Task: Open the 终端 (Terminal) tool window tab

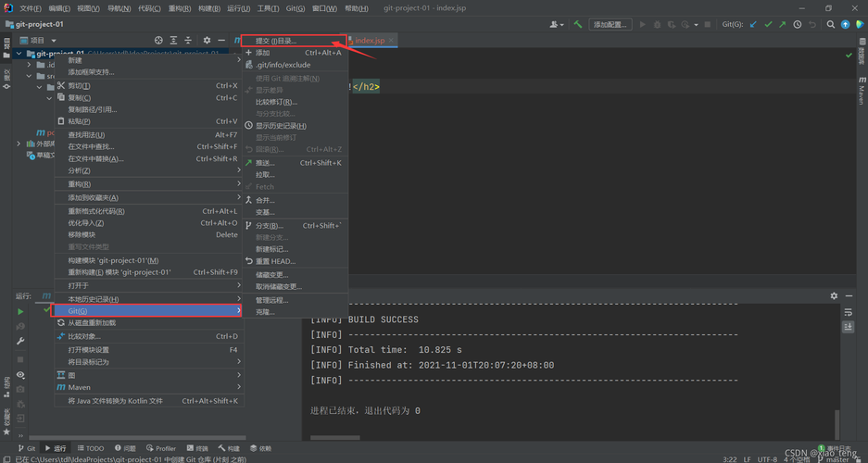Action: tap(197, 448)
